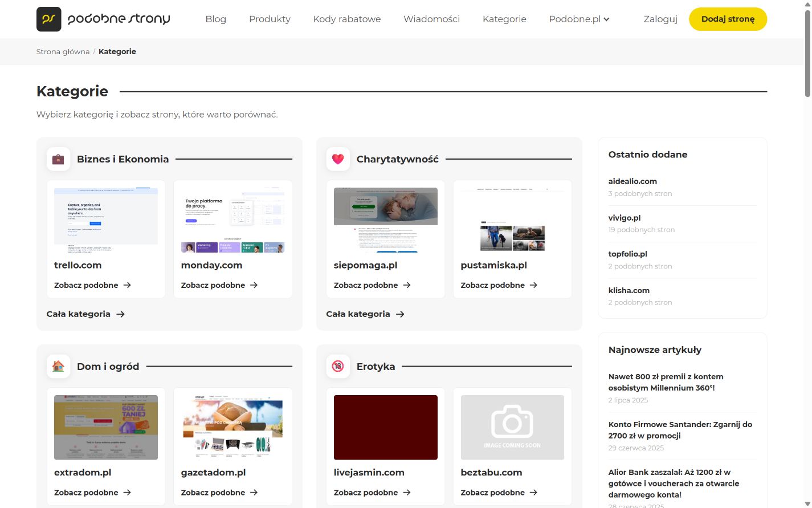Click the '2 lipca 2025' article date
Image resolution: width=812 pixels, height=508 pixels.
coord(628,400)
